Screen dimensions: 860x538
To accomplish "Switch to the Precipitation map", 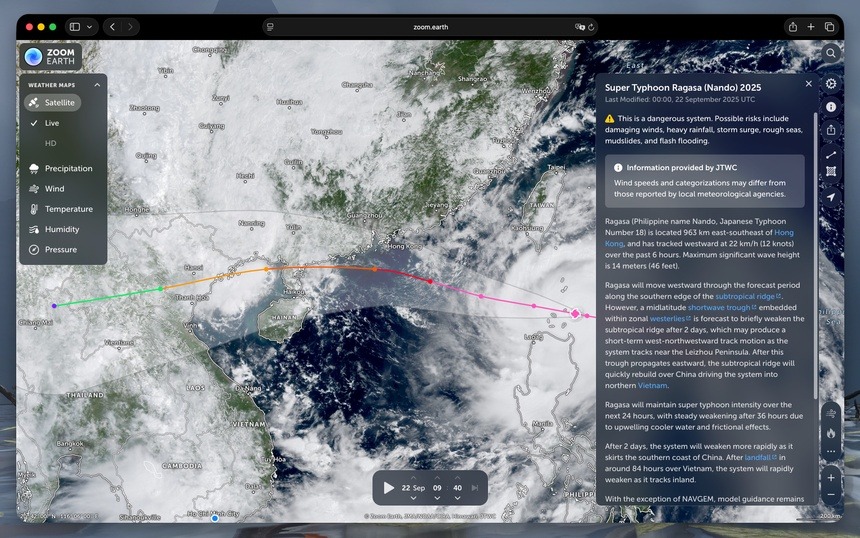I will click(x=68, y=168).
